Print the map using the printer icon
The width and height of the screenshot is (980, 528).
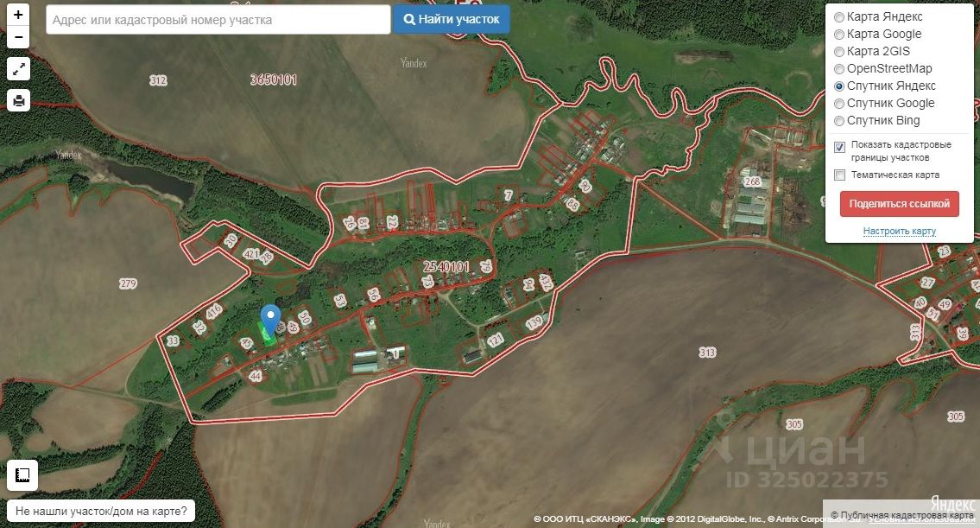18,100
